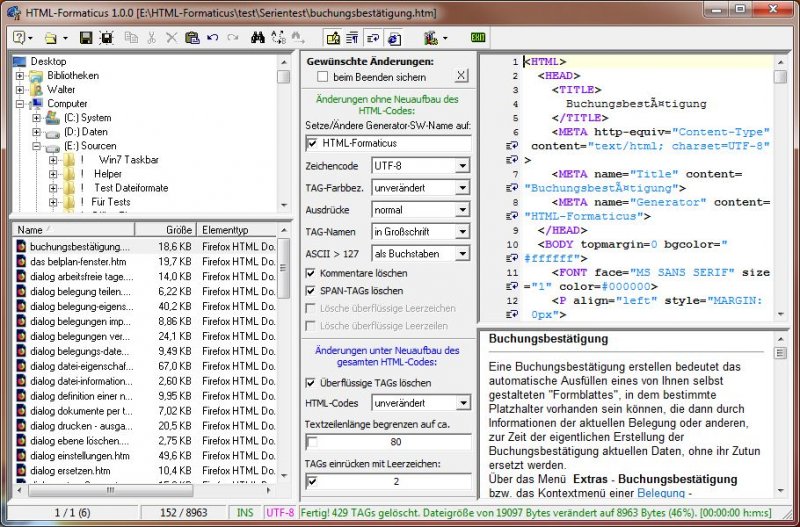This screenshot has height=527, width=800.
Task: Toggle the browser preview toolbar icon
Action: (393, 38)
